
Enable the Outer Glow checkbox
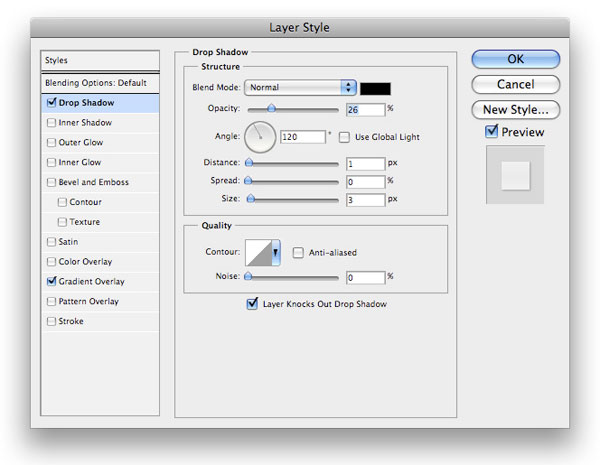[51, 142]
